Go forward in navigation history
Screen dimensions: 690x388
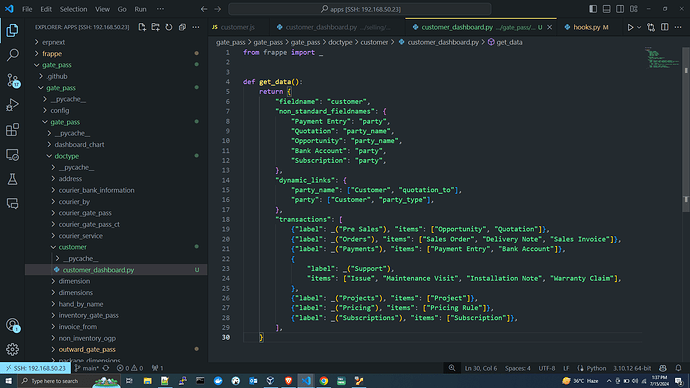(218, 9)
